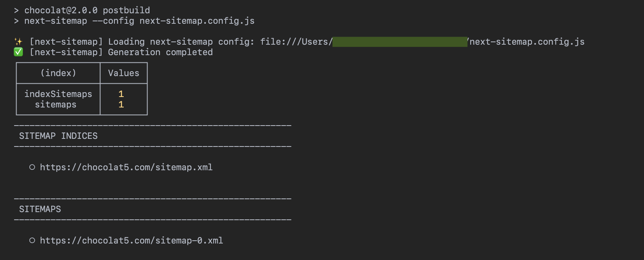Click the yellow value 1 for sitemaps
Screen dimensions: 644x260
(x=121, y=104)
